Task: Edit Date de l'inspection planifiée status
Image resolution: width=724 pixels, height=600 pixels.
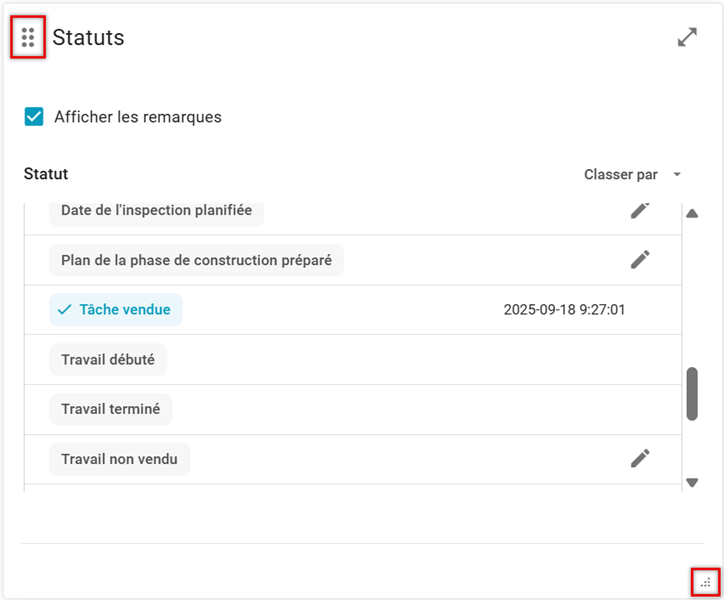Action: coord(640,210)
